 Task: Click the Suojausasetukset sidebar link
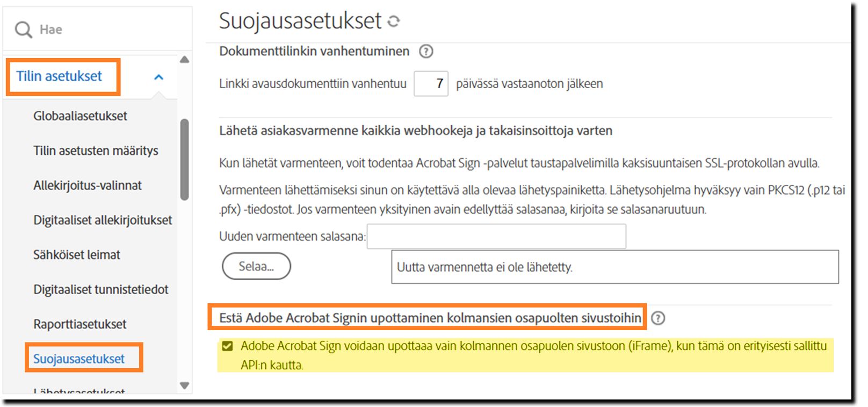pos(79,359)
